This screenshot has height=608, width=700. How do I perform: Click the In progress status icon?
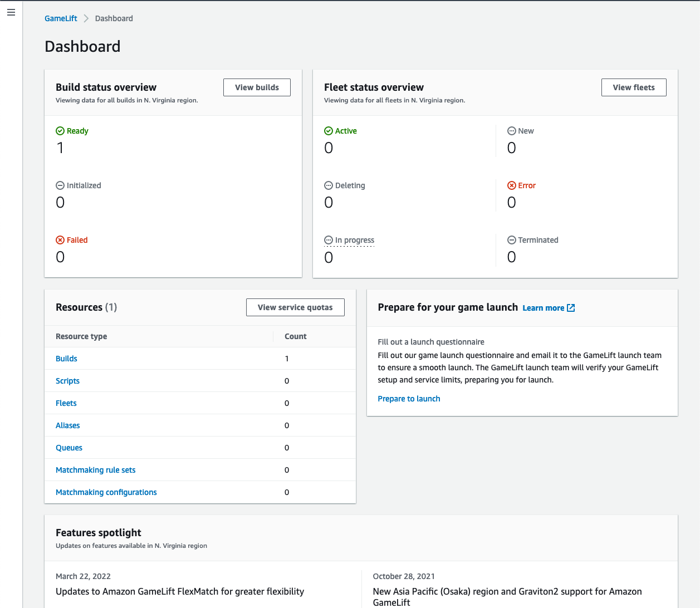coord(327,240)
